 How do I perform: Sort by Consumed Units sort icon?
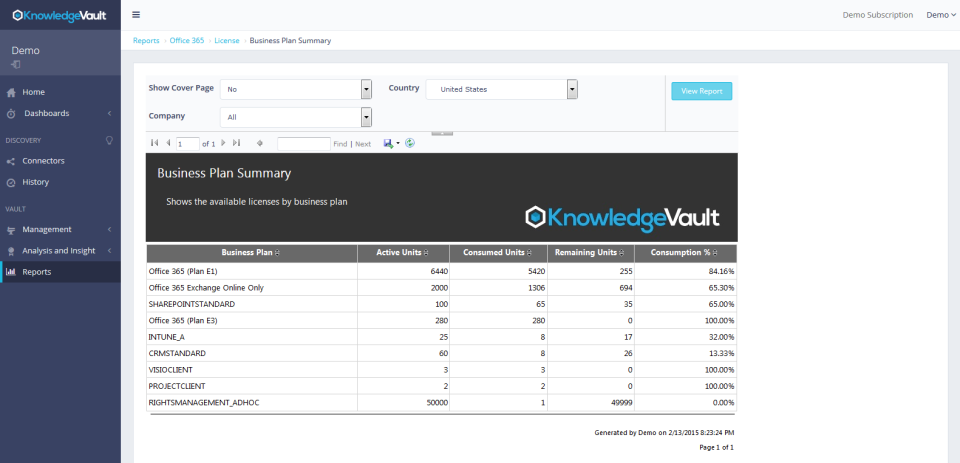pyautogui.click(x=529, y=253)
